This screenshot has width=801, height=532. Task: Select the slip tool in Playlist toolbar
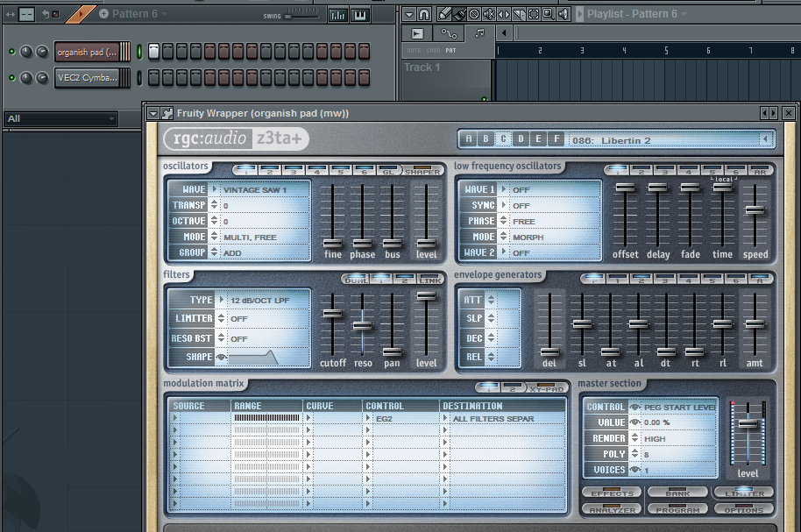[x=504, y=14]
